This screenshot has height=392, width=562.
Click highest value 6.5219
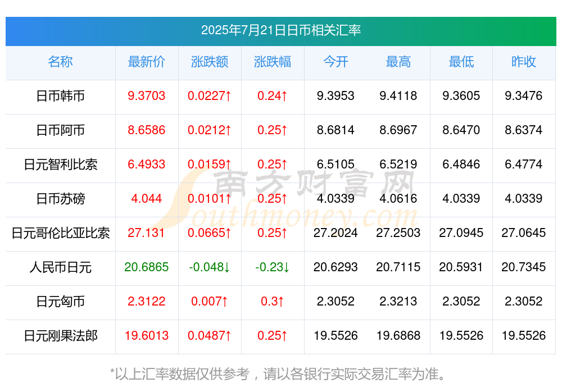(398, 164)
